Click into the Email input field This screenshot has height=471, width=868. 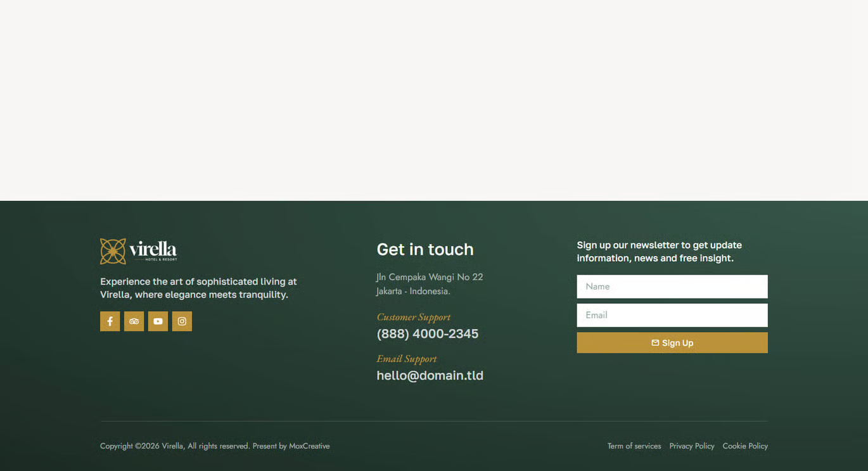[x=672, y=315]
